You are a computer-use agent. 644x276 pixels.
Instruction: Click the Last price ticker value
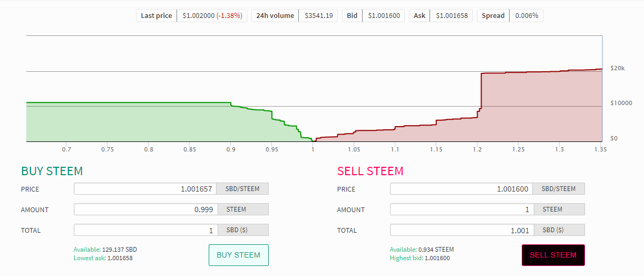click(x=212, y=16)
